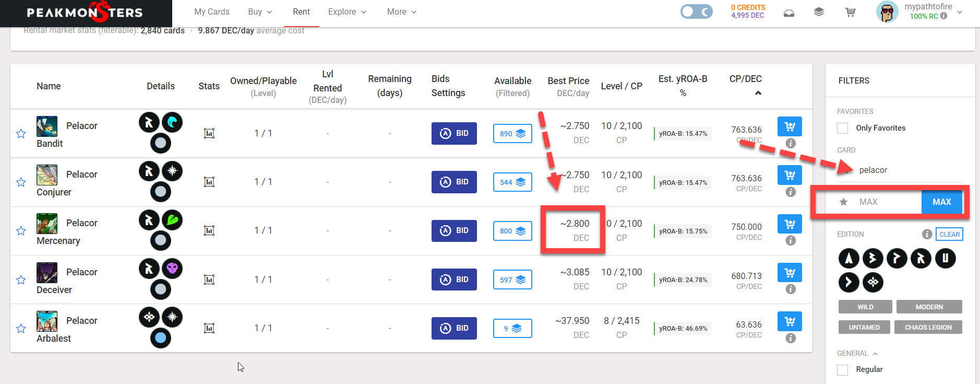Click the mypathtofire avatar picture
This screenshot has width=980, height=384.
pos(887,12)
